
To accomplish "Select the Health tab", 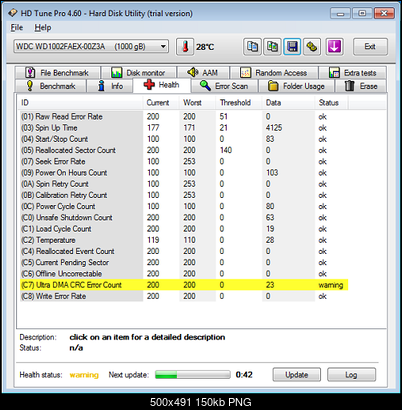I will (x=162, y=85).
